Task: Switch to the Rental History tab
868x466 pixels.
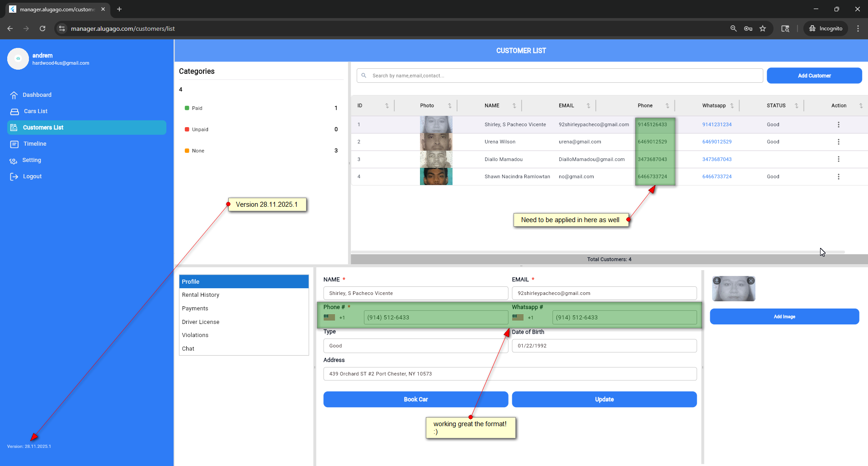Action: [x=201, y=295]
